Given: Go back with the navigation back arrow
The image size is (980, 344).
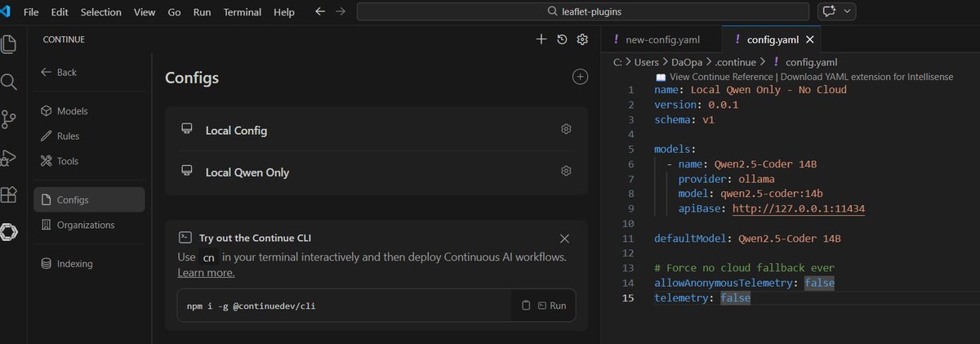Looking at the screenshot, I should tap(319, 12).
